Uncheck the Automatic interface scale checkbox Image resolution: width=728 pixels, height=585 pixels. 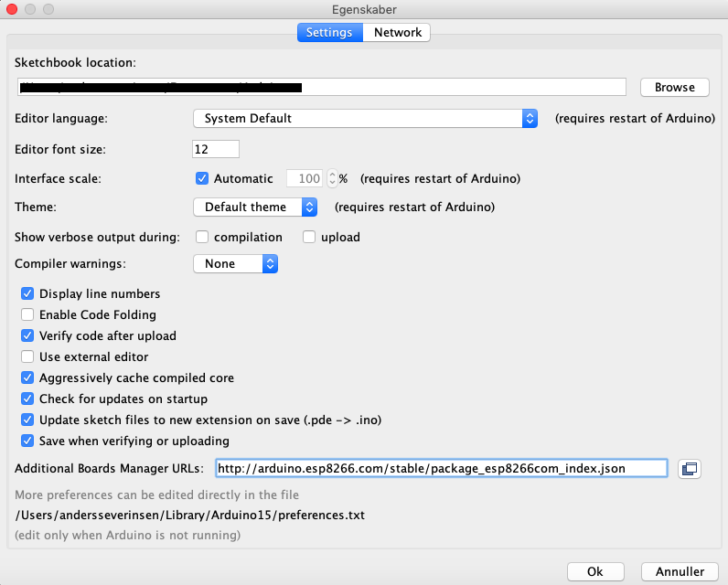(x=202, y=178)
